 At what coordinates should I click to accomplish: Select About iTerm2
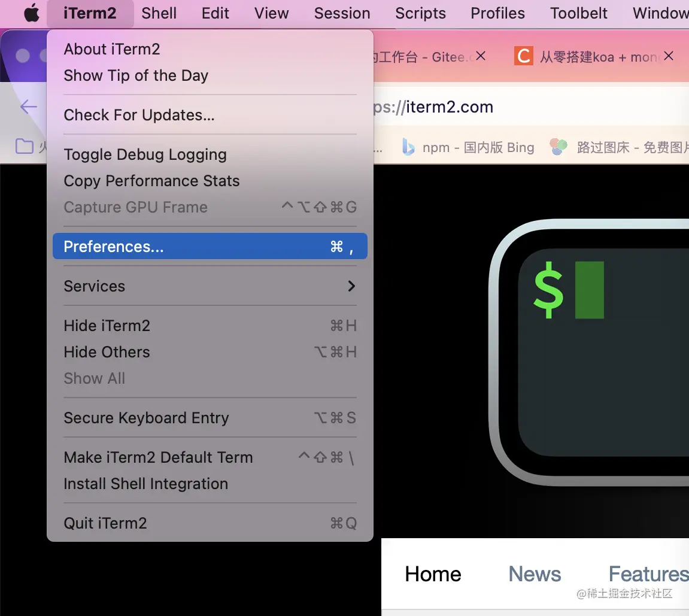point(210,48)
